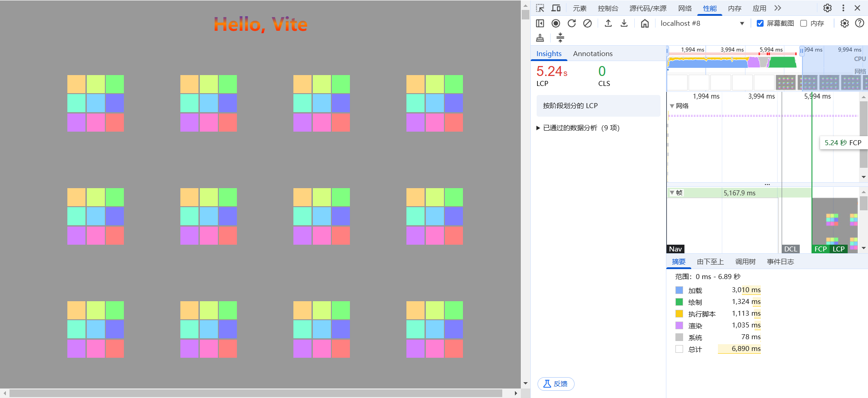Start recording a performance profile
Image resolution: width=868 pixels, height=398 pixels.
pos(556,24)
